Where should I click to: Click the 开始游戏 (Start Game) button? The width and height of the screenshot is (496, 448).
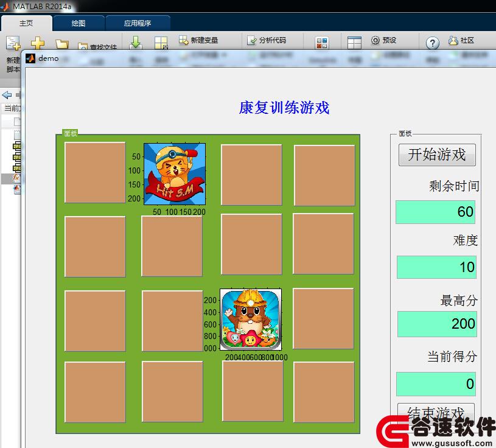point(437,155)
